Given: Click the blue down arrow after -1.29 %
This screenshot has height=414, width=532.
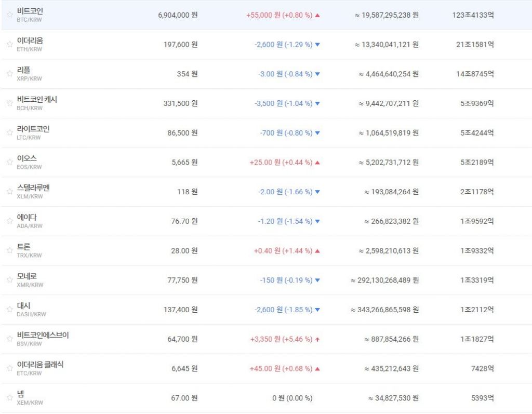Looking at the screenshot, I should pos(317,45).
